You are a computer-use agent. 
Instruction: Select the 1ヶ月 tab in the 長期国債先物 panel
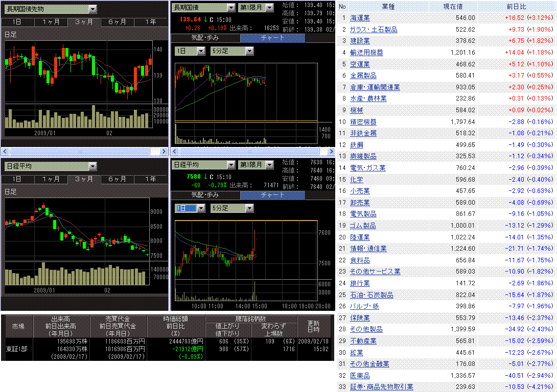click(51, 22)
